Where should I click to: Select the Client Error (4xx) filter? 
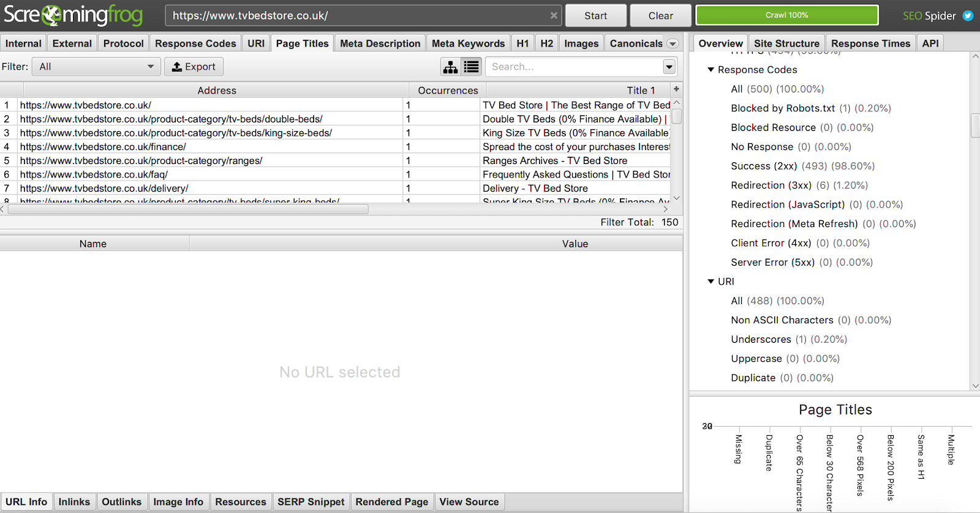coord(800,243)
